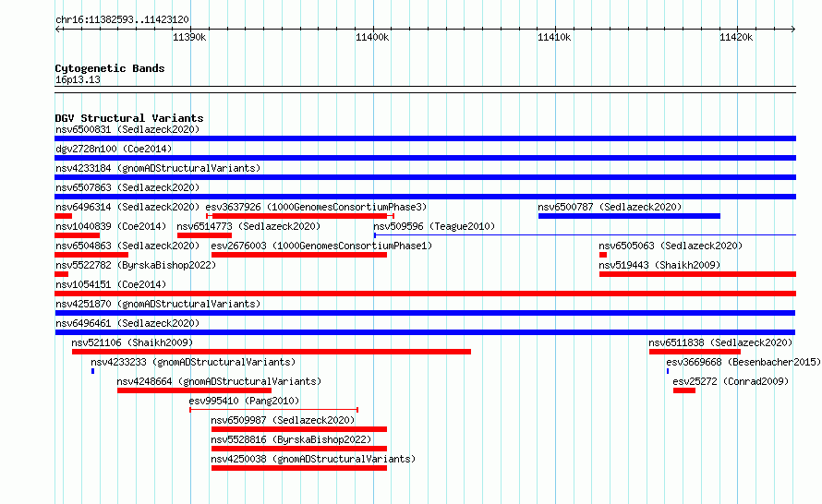Open nsv1054151 (Coe2014) variant label

tap(111, 284)
